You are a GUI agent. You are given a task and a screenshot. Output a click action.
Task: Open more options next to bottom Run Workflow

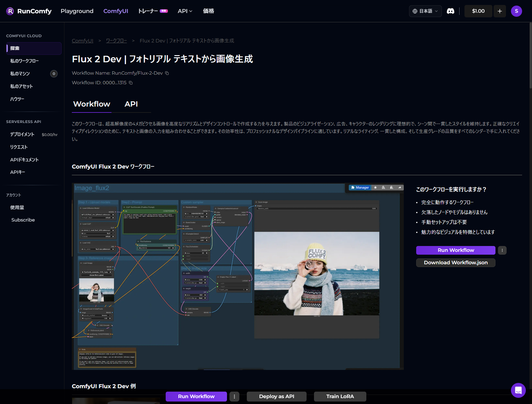pyautogui.click(x=234, y=397)
